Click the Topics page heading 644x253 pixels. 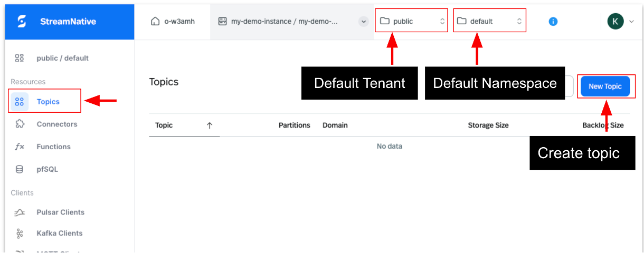[x=164, y=82]
